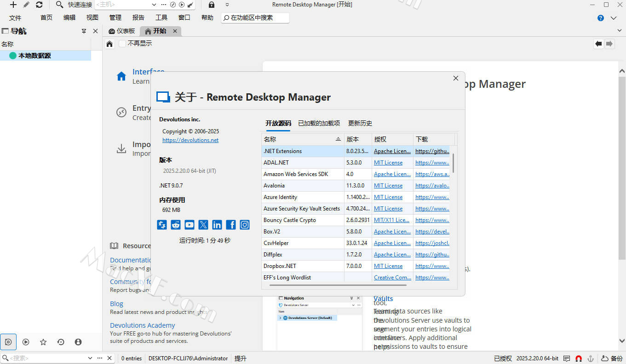Click the vertical scrollbar in open-source list
Screen dimensions: 626x364
[453, 163]
